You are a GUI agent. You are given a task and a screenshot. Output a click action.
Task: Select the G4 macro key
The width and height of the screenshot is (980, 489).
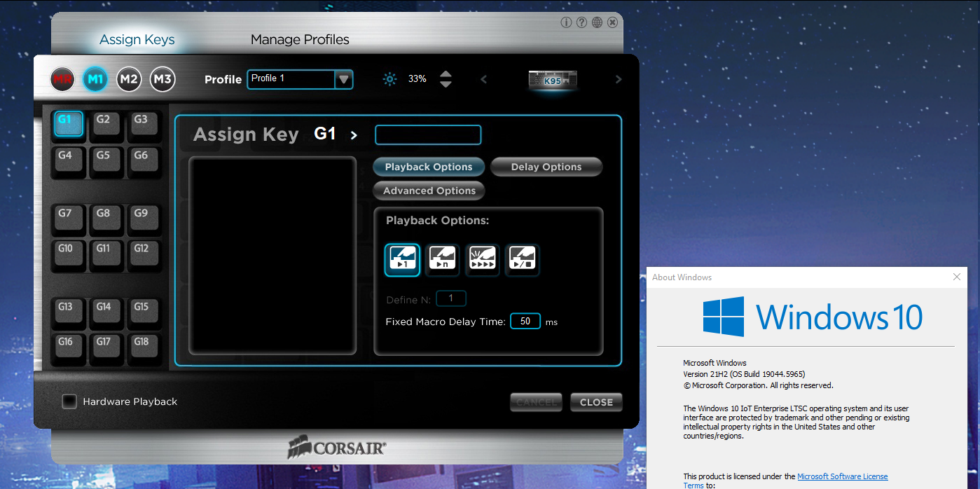click(x=68, y=160)
